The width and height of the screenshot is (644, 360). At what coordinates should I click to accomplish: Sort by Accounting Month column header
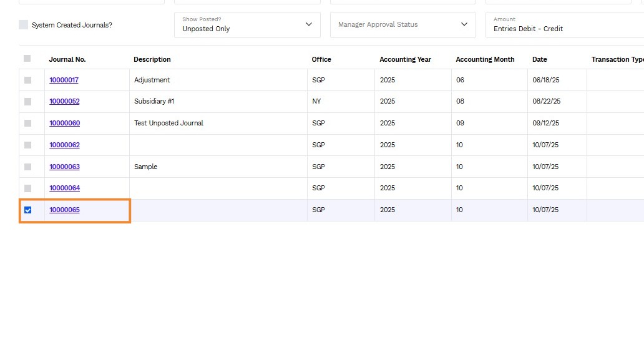point(485,59)
